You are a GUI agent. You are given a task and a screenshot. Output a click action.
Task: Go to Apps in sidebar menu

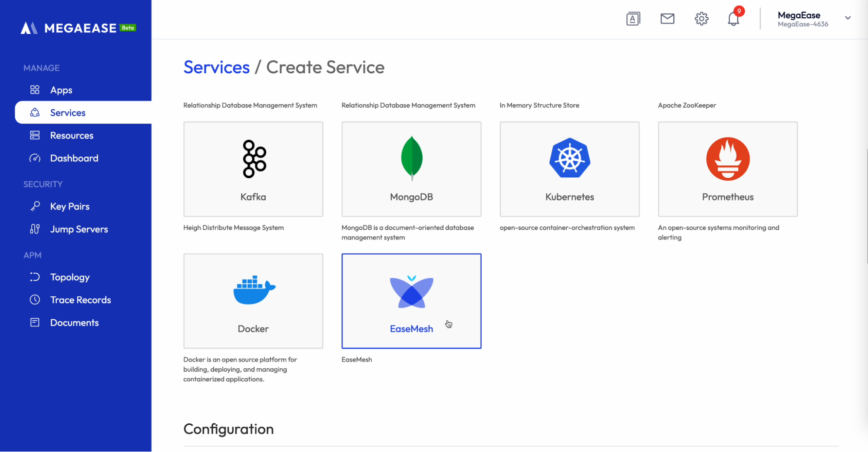61,90
